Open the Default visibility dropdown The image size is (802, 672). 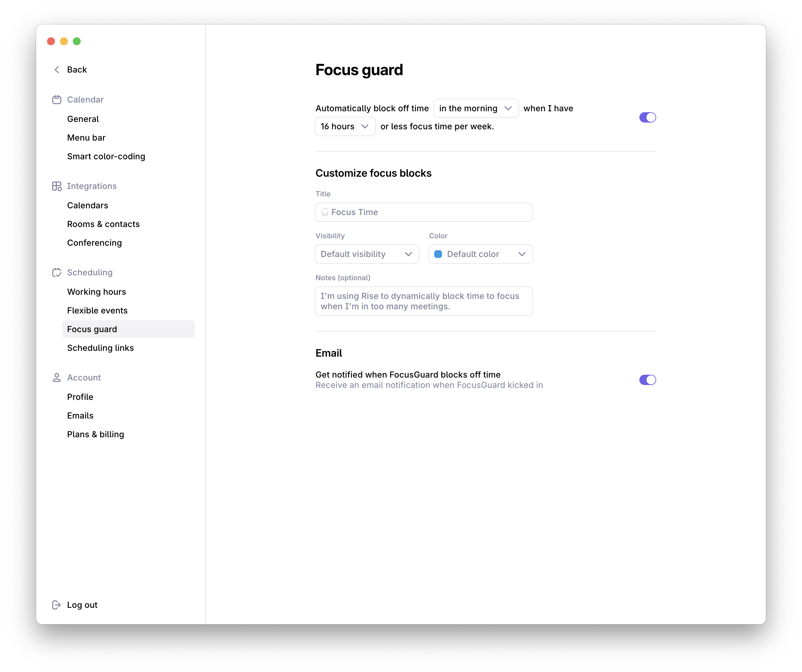click(x=366, y=254)
